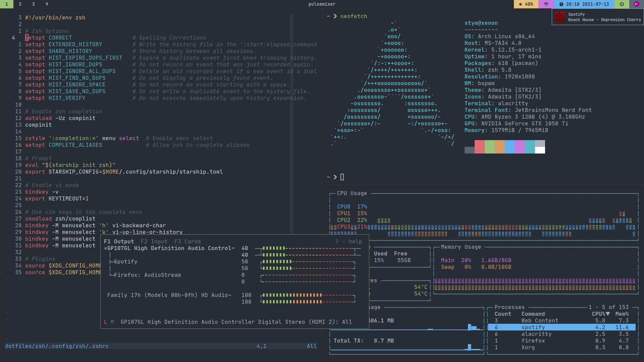Click the M mute indicator in pulsemixer
Image resolution: width=644 pixels, height=362 pixels.
[x=112, y=322]
